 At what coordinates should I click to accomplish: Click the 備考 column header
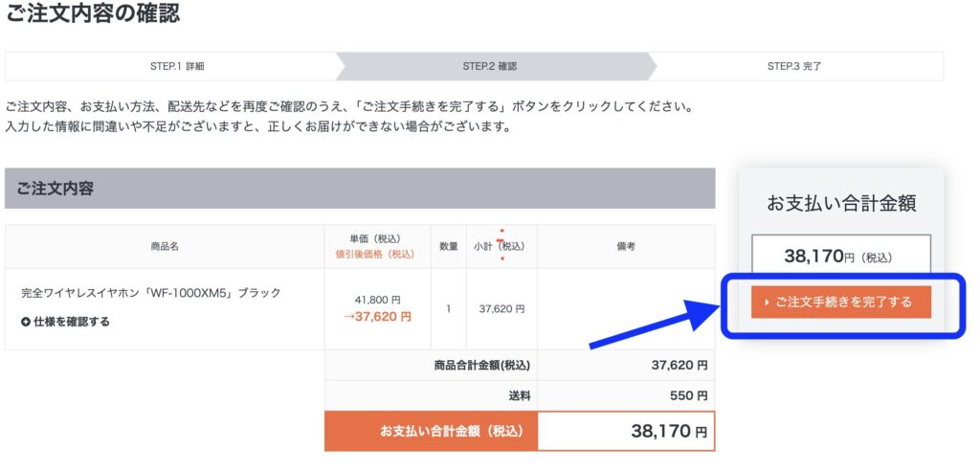[626, 246]
